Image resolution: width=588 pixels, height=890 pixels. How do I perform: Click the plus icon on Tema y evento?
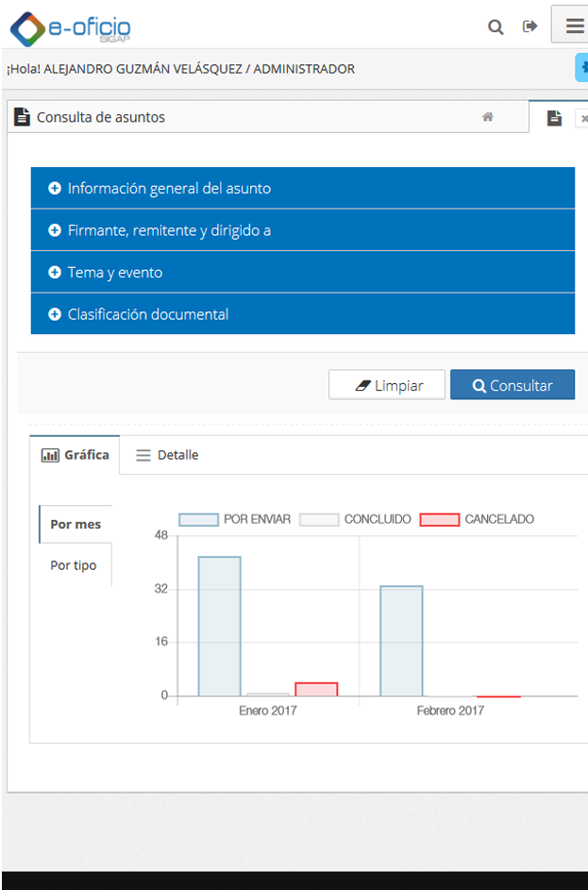click(x=55, y=273)
